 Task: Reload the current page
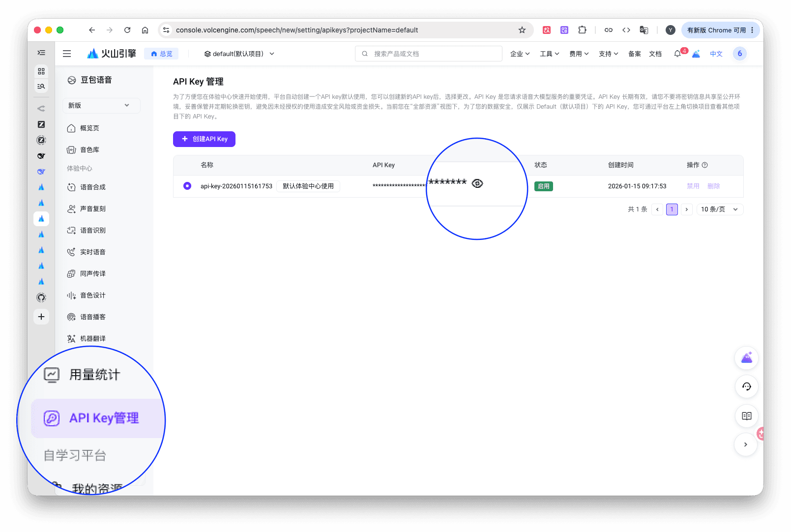coord(127,30)
